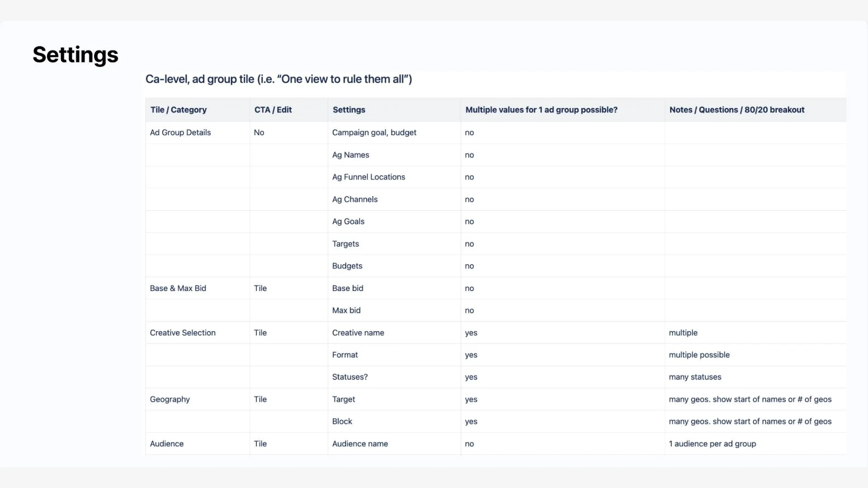The height and width of the screenshot is (488, 868).
Task: Click the table title 'Ca-level, ad group tile'
Action: [278, 79]
